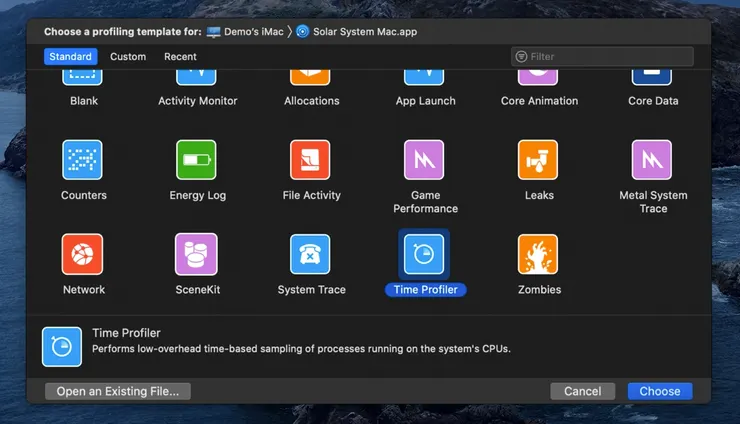Screen dimensions: 740x424
Task: Click the Time Profiler heading in description
Action: (126, 333)
